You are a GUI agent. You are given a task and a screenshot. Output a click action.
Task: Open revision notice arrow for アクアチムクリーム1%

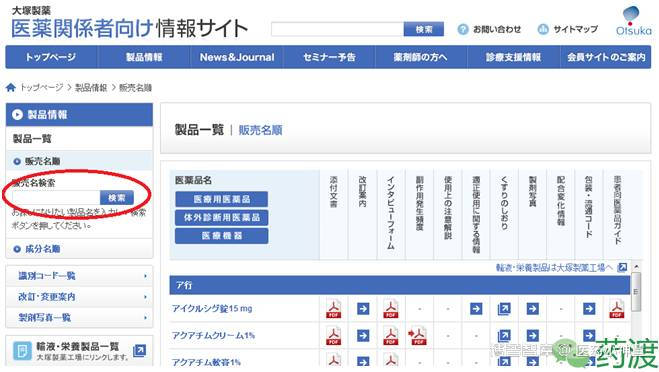[363, 336]
